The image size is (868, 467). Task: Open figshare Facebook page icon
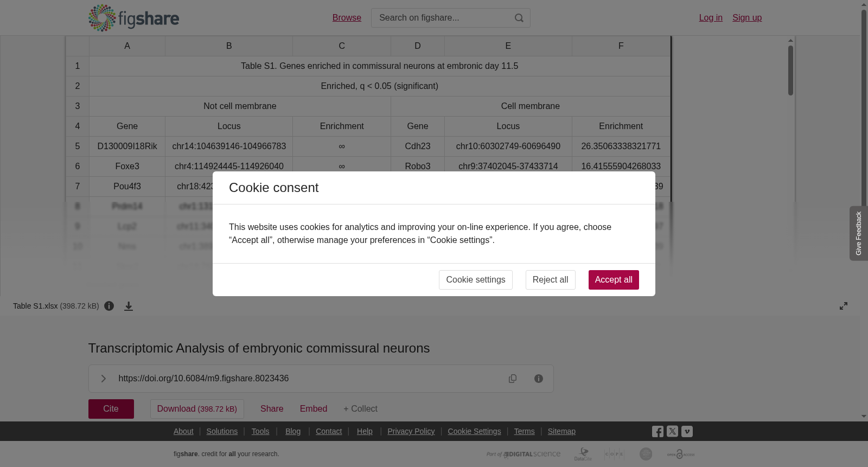[658, 432]
